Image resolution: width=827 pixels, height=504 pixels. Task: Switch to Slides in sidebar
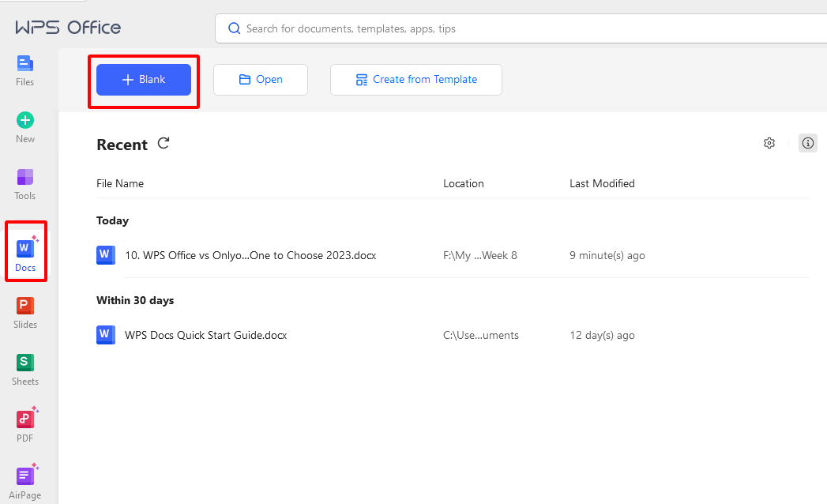(x=25, y=312)
